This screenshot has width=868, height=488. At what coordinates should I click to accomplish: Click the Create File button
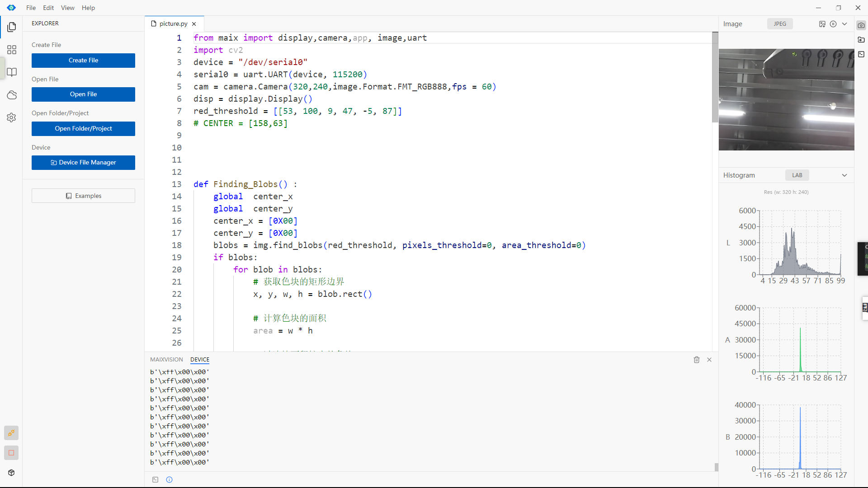point(83,61)
